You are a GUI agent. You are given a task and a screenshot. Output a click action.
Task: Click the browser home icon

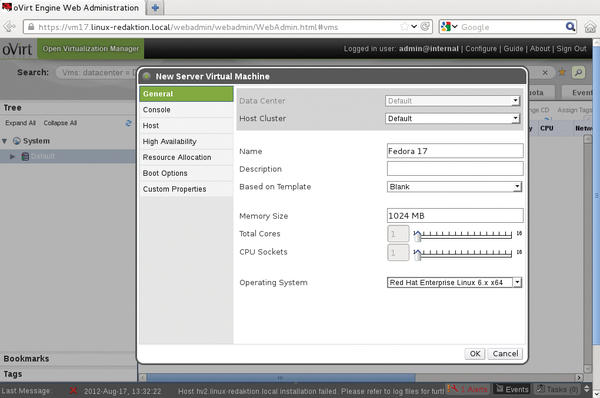(590, 27)
